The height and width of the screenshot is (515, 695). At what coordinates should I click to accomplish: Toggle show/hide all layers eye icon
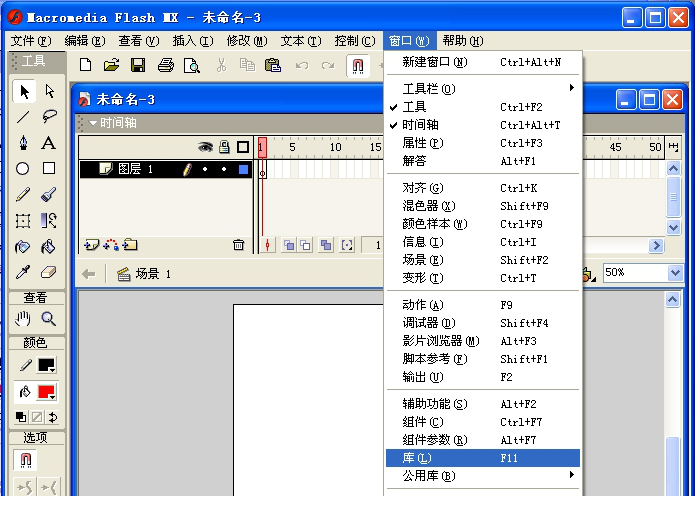[205, 147]
